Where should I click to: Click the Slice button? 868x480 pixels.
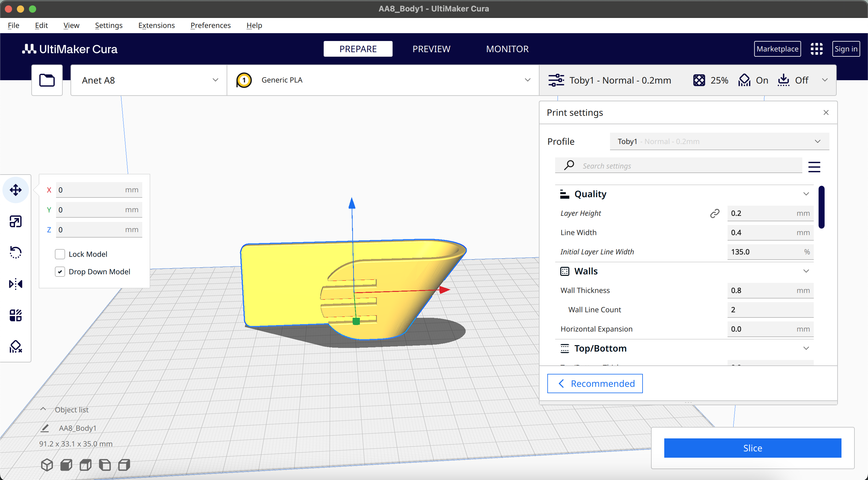tap(753, 448)
